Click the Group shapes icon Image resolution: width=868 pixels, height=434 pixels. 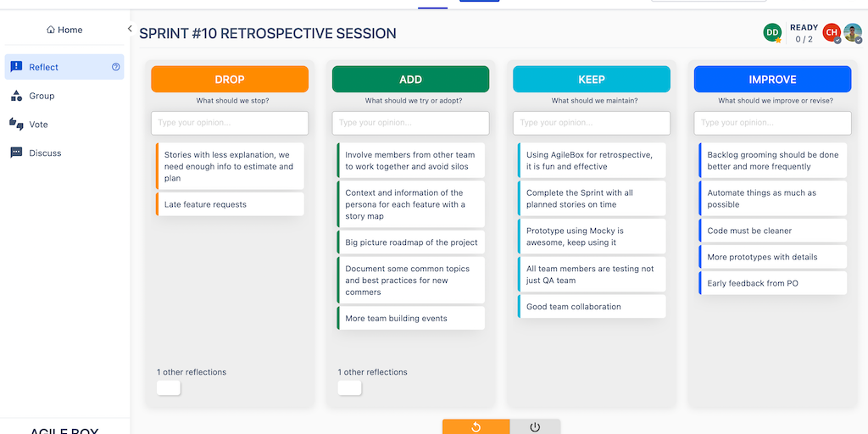(16, 96)
